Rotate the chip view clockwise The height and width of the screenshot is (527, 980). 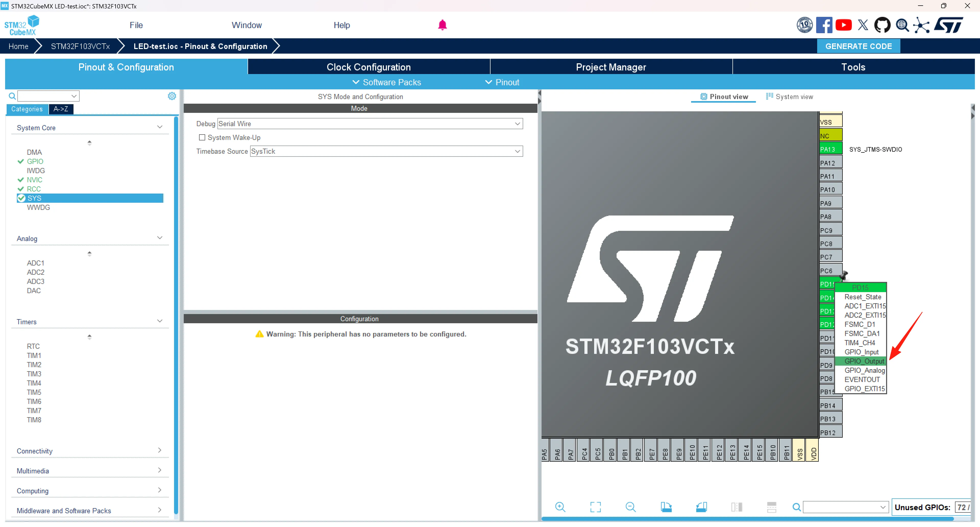click(x=666, y=507)
